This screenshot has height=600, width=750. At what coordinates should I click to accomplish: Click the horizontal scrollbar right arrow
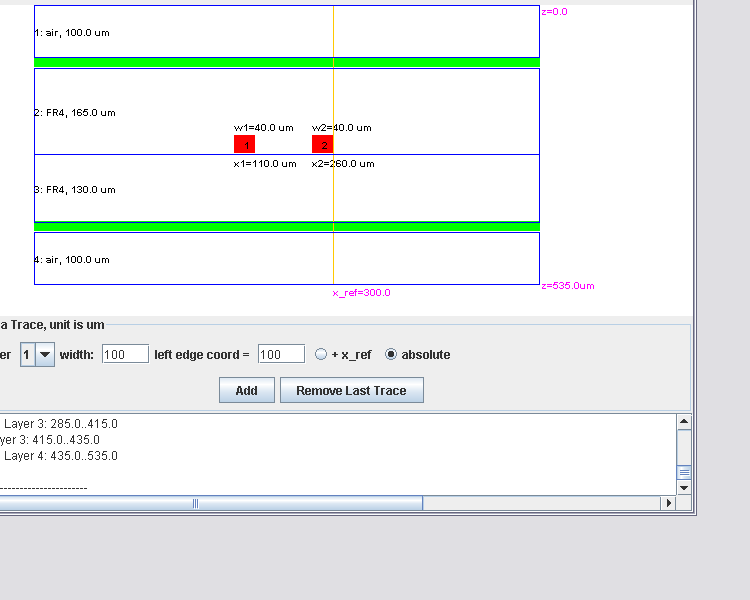(669, 503)
